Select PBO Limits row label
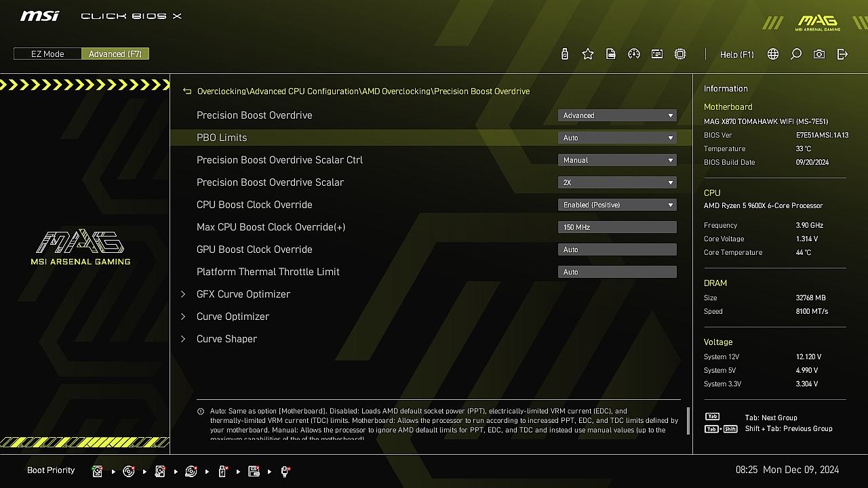Viewport: 868px width, 488px height. (222, 138)
